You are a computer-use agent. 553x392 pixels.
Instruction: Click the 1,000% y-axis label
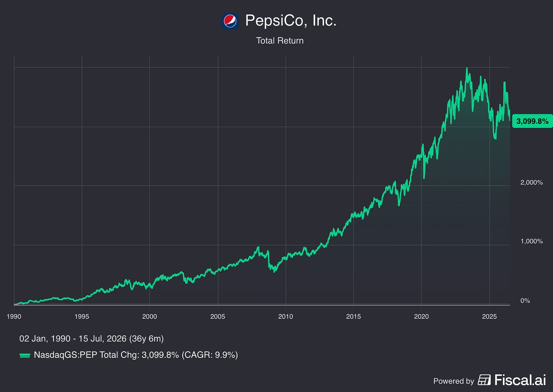[531, 241]
